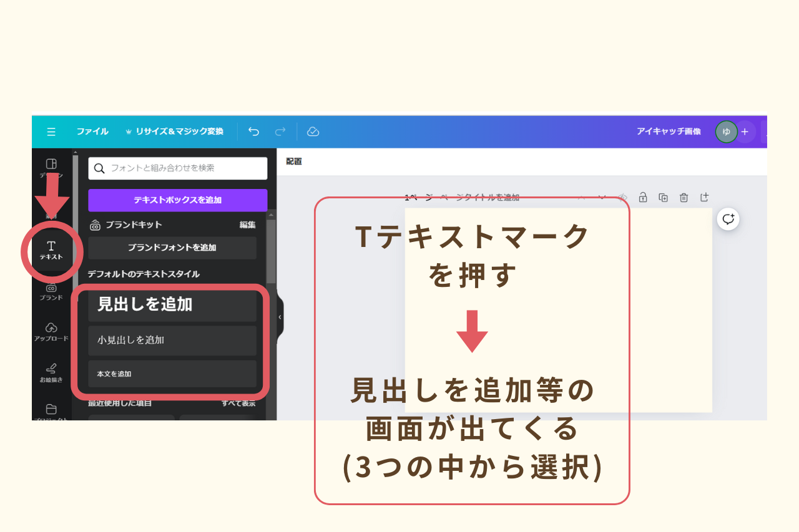Click the add comment bubble button

click(728, 219)
